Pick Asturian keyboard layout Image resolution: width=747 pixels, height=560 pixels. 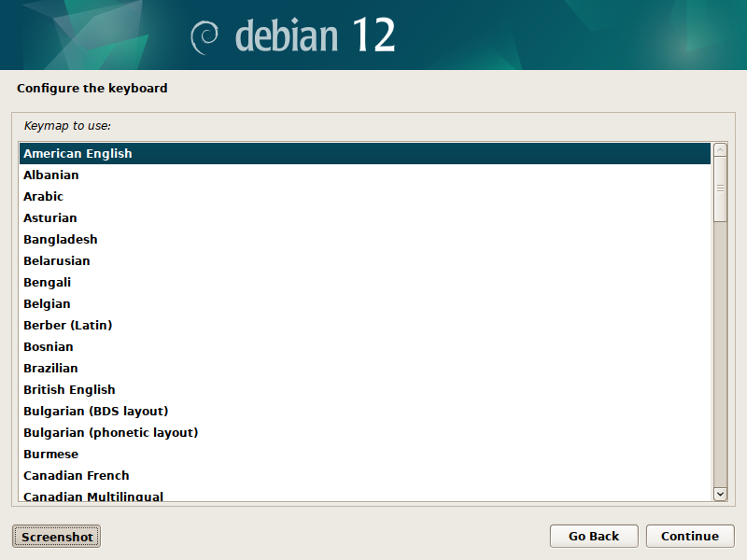(x=365, y=217)
